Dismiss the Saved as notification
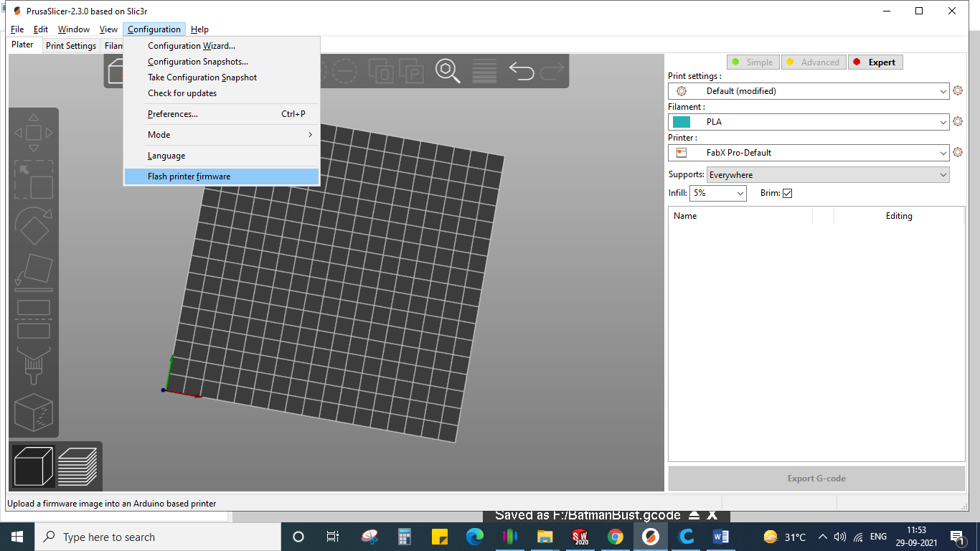The image size is (980, 551). 712,515
